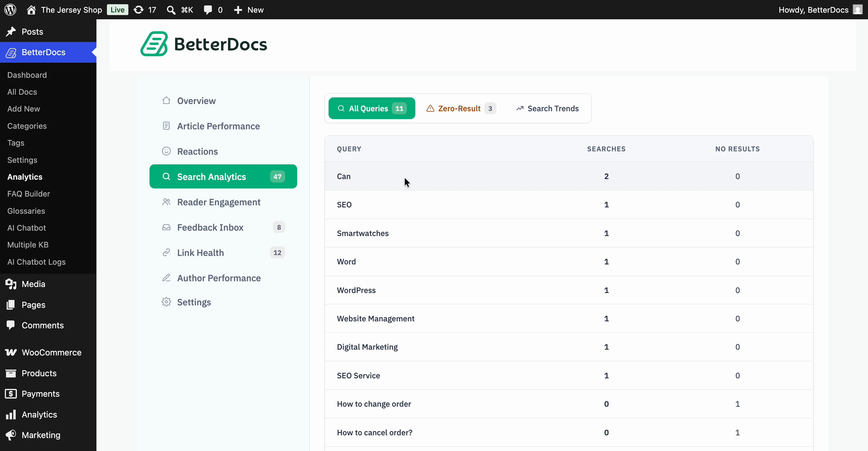
Task: Click the Article Performance document icon
Action: [x=166, y=126]
